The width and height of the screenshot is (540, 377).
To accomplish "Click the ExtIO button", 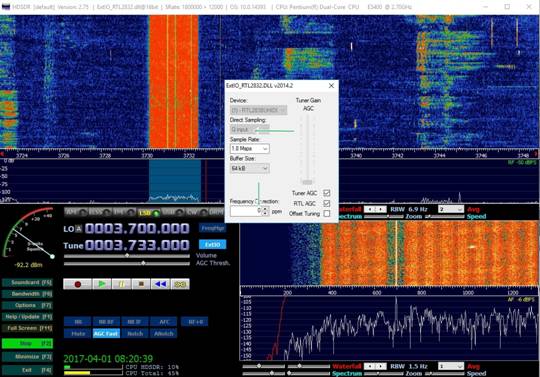I will coord(212,244).
